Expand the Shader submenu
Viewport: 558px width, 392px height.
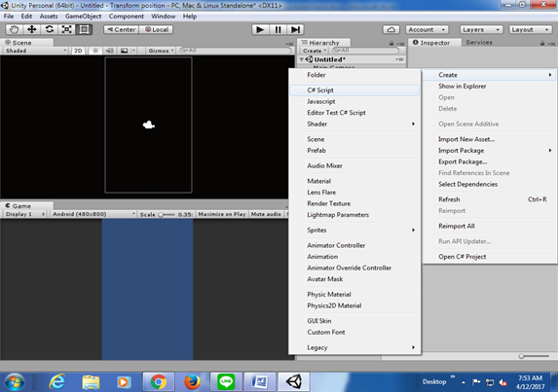354,125
